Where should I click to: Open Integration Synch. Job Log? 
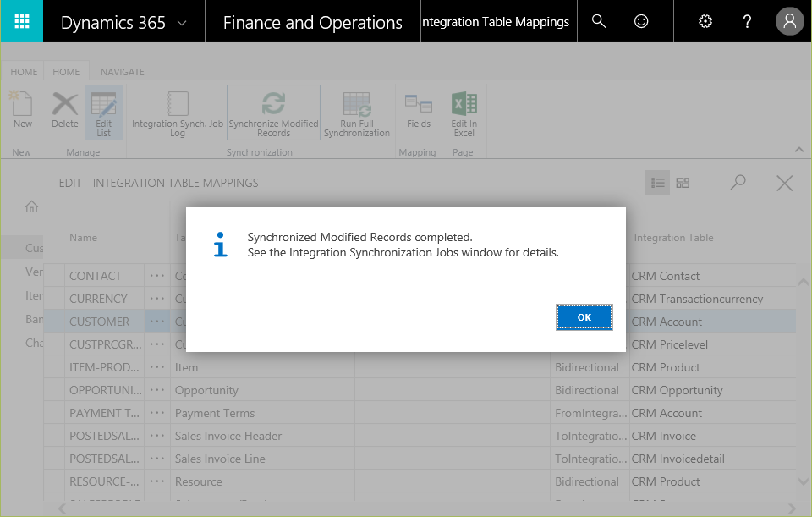pos(178,113)
